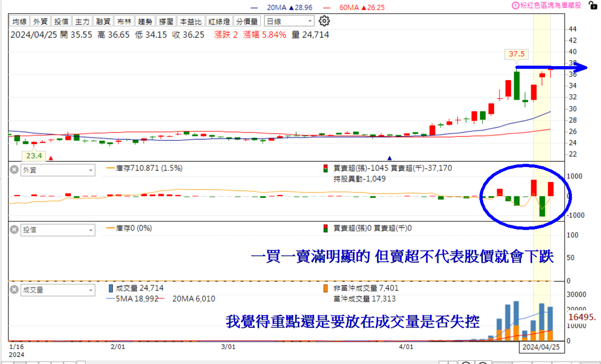Image resolution: width=601 pixels, height=364 pixels.
Task: Click 開 35.55 opening price text
Action: [x=76, y=35]
